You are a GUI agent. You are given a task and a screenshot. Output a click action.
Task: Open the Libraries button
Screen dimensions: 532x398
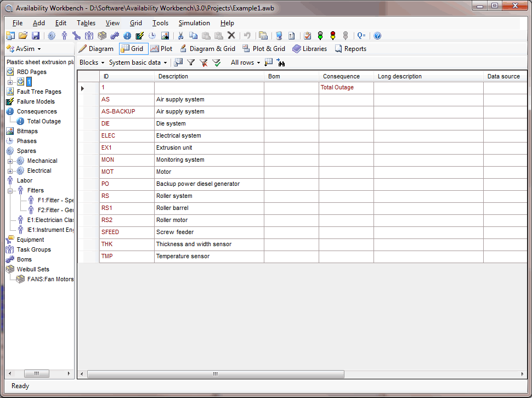click(309, 49)
